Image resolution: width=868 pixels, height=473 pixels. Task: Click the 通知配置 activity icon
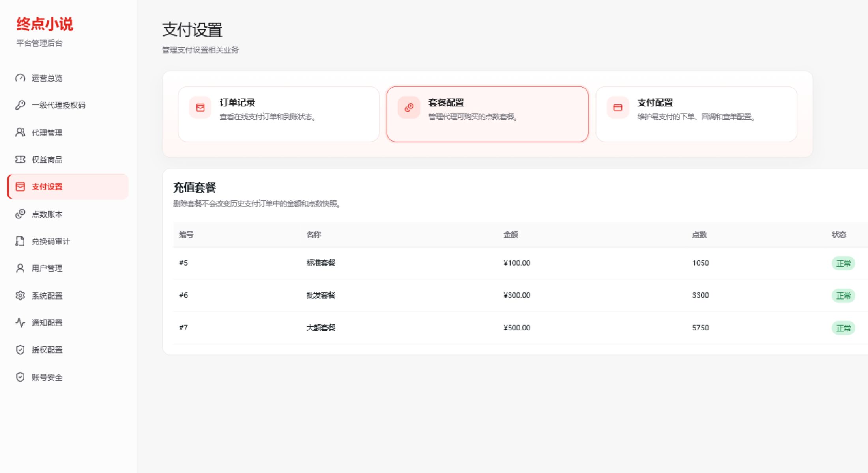20,323
